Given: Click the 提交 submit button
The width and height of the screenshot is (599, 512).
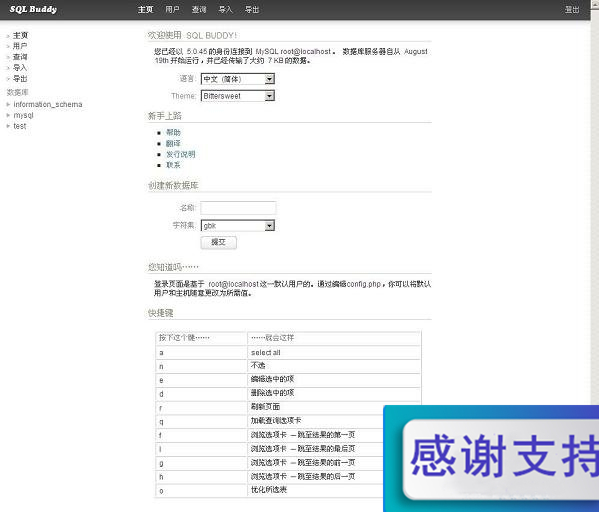Looking at the screenshot, I should (219, 242).
